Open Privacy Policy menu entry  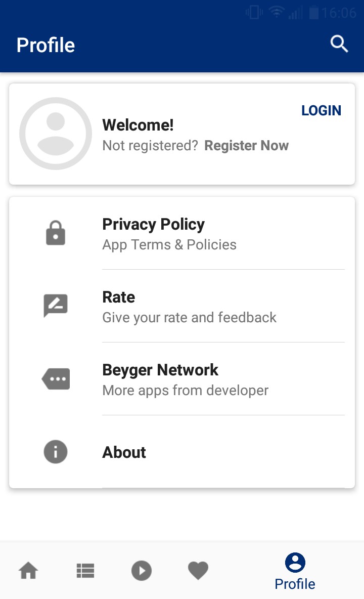[x=154, y=224]
